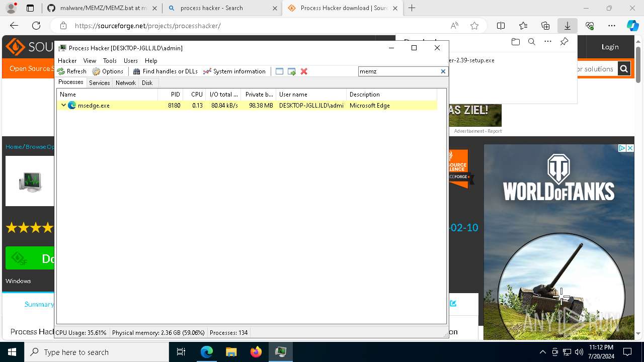This screenshot has height=362, width=644.
Task: Click the browser Back arrow
Action: (x=14, y=26)
